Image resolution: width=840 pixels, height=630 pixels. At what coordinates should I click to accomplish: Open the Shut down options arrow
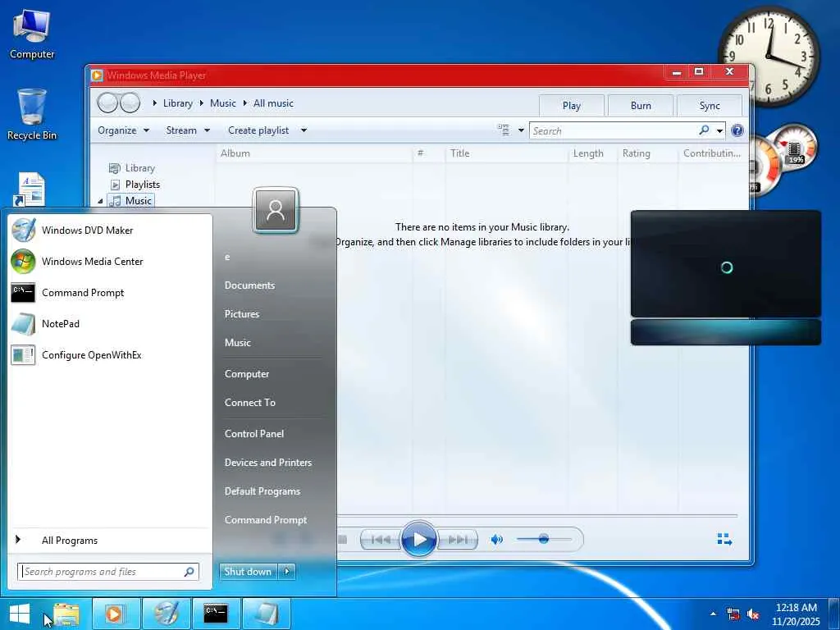287,572
